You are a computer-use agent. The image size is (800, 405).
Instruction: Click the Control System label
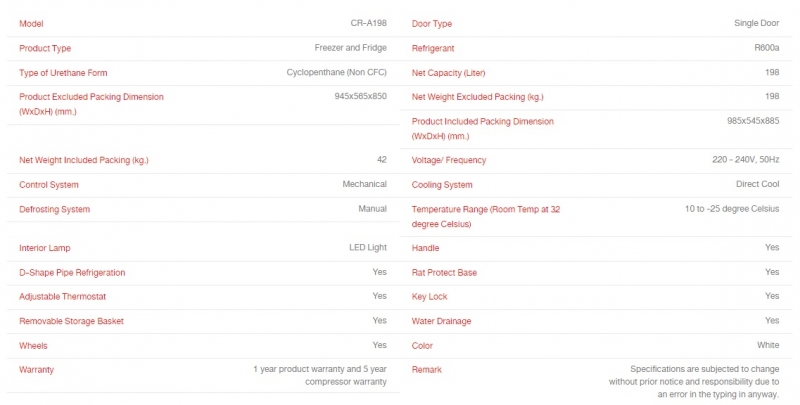(49, 185)
